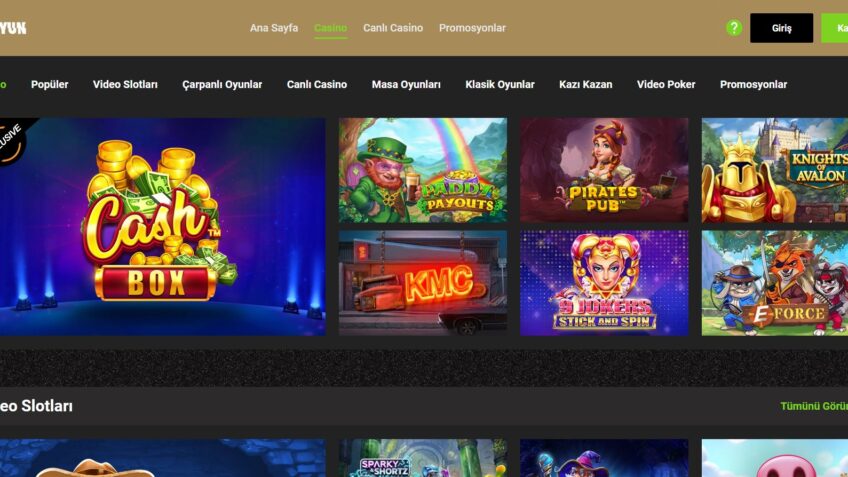Switch to the Popüler category tab
This screenshot has width=848, height=477.
pos(49,84)
